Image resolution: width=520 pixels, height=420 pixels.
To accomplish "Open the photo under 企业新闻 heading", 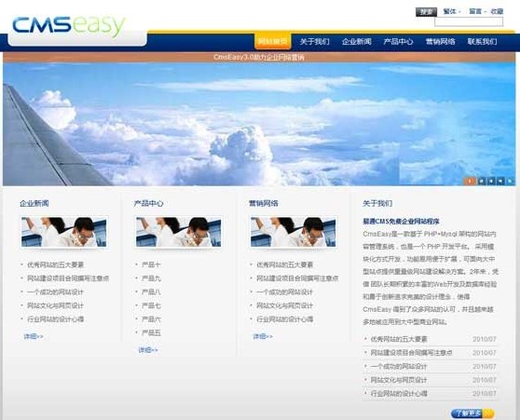I will point(64,232).
